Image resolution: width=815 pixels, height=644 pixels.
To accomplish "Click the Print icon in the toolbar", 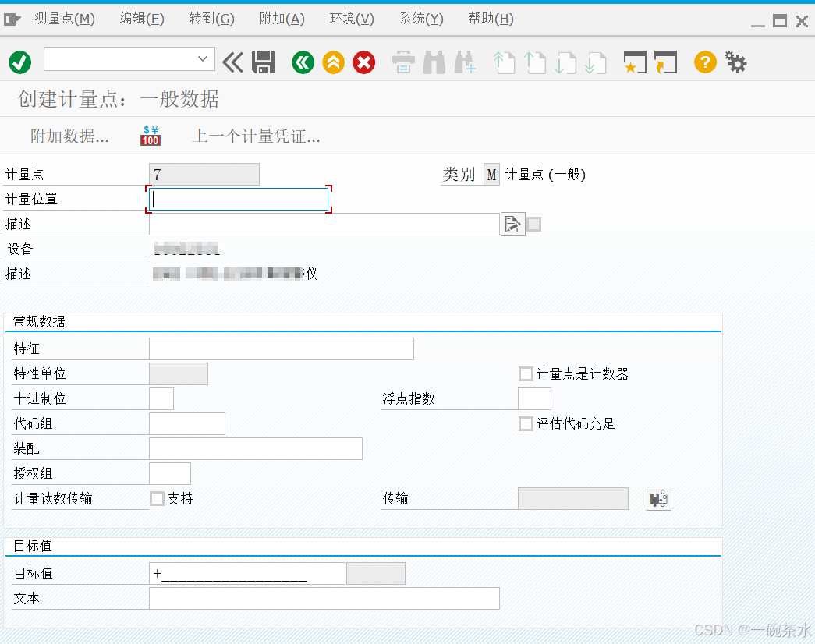I will pyautogui.click(x=403, y=62).
